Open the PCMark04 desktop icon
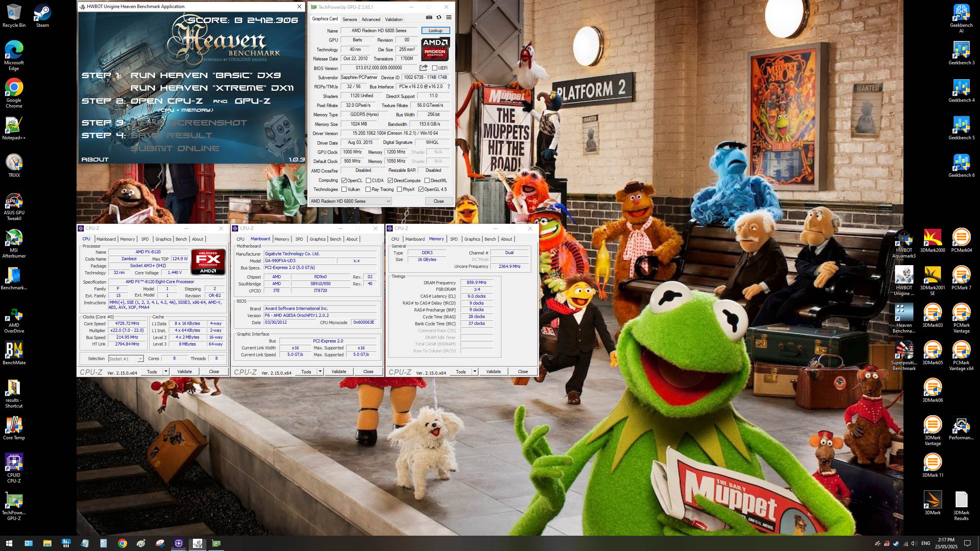 (961, 241)
